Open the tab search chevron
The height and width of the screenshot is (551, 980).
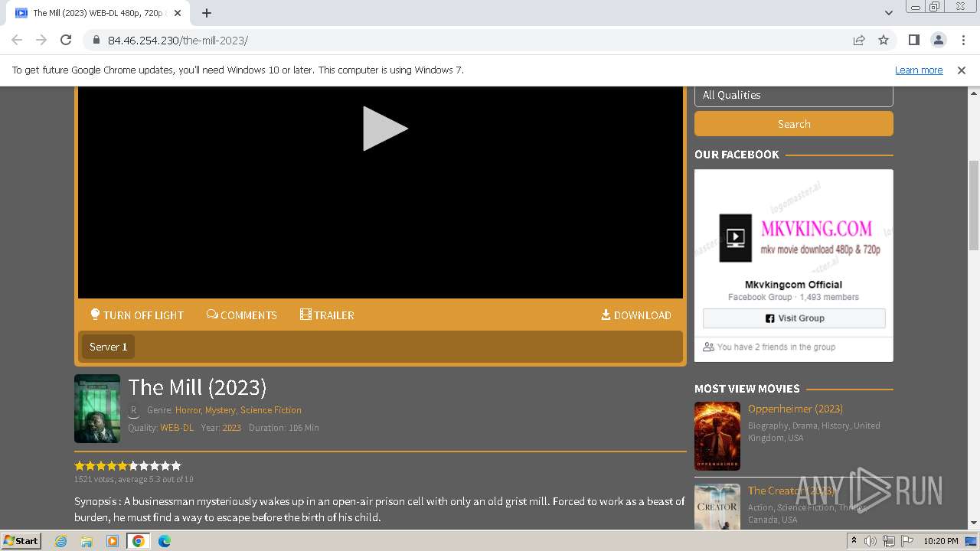pos(889,13)
